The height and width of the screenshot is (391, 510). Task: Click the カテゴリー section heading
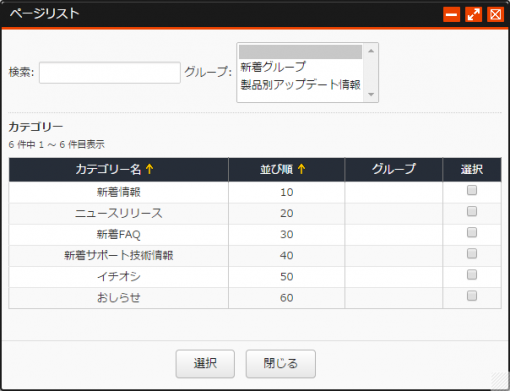36,127
